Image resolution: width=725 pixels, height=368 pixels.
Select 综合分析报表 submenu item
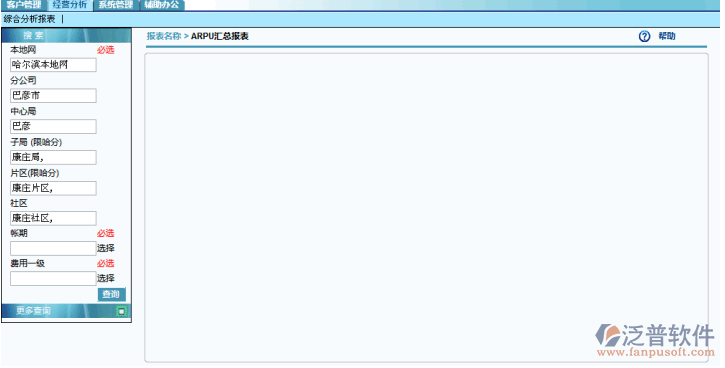point(29,19)
